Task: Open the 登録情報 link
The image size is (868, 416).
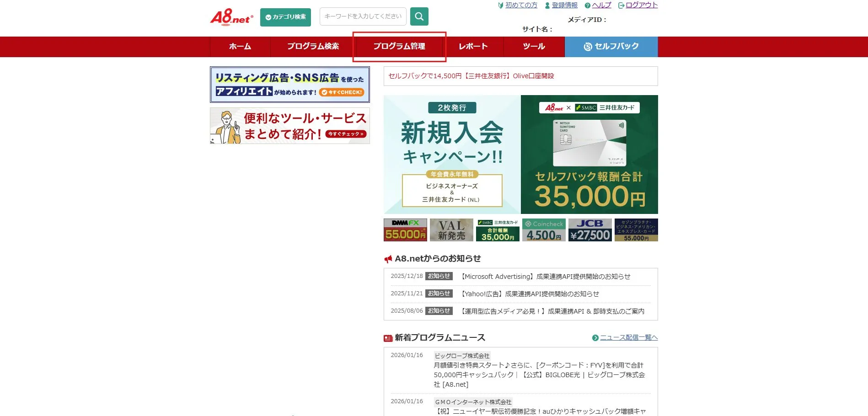Action: [565, 5]
